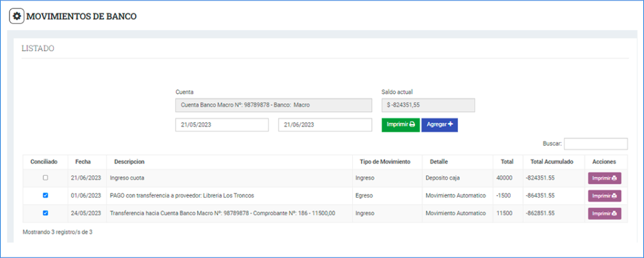Click accumulated total -864351.55
Image resolution: width=644 pixels, height=258 pixels.
coord(540,196)
